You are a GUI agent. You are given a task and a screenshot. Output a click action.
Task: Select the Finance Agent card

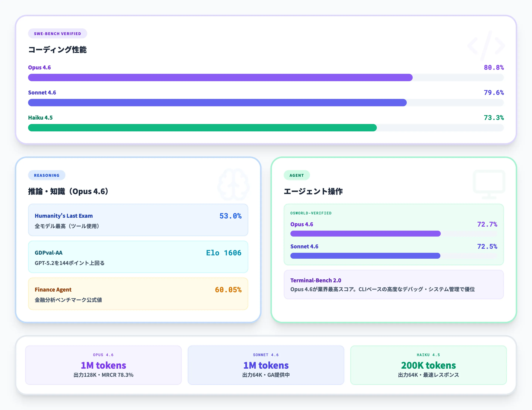pos(138,294)
